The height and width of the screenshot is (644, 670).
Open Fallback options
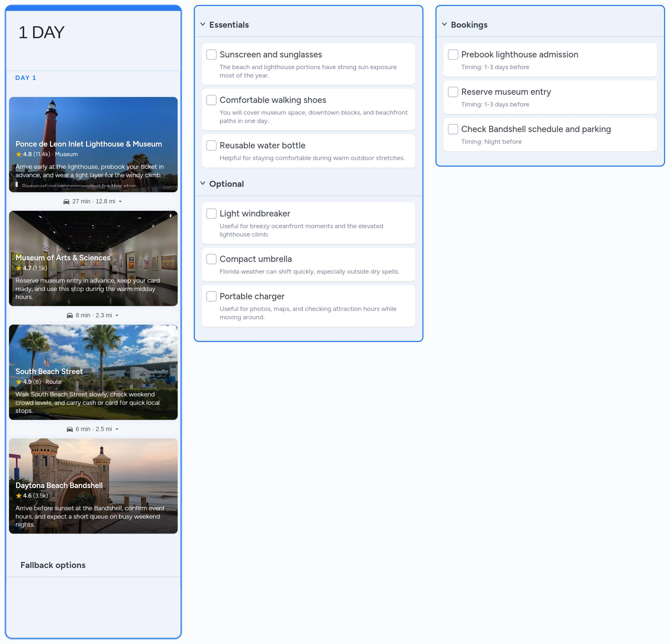[53, 565]
